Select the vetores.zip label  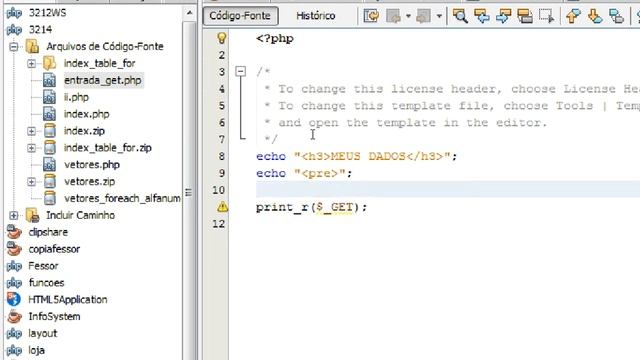pos(89,182)
